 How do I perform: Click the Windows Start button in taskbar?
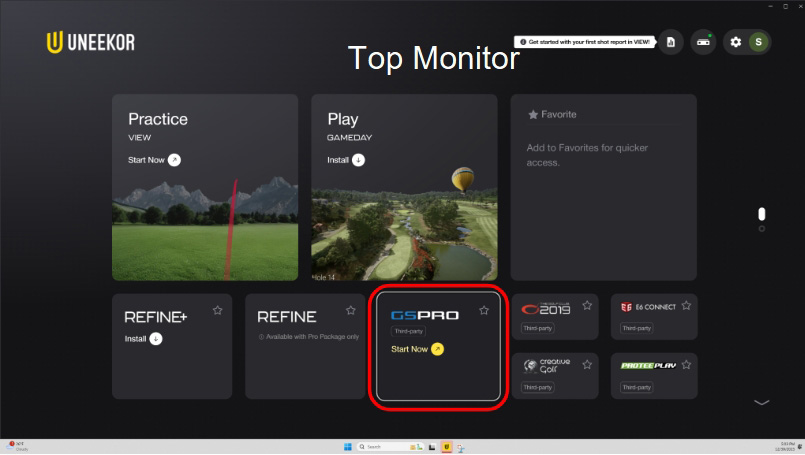coord(347,446)
